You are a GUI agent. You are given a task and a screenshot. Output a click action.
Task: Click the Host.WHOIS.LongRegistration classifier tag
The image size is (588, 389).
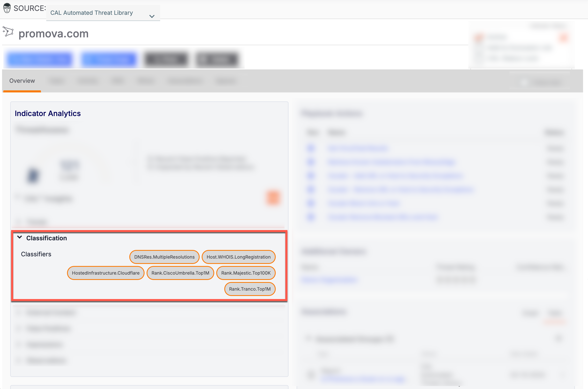pos(238,257)
